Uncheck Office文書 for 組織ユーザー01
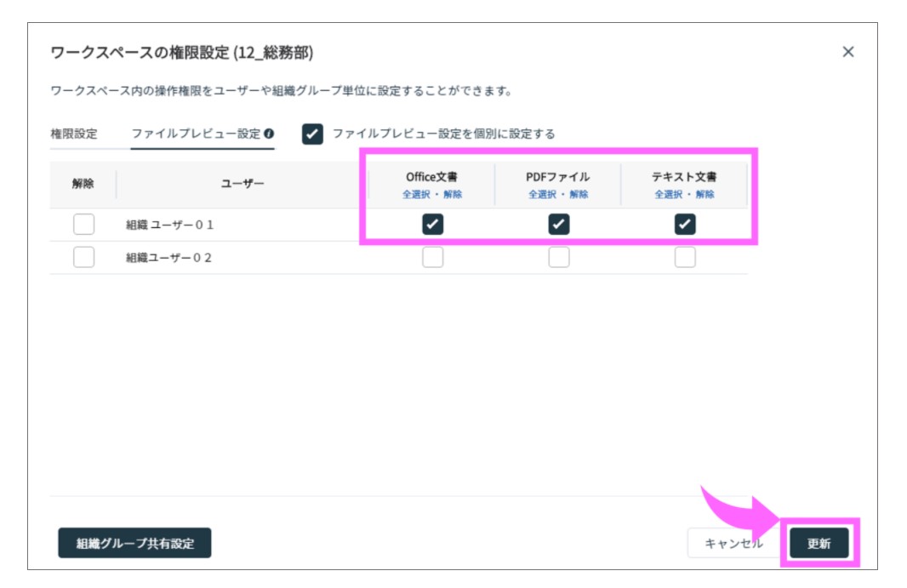 432,224
